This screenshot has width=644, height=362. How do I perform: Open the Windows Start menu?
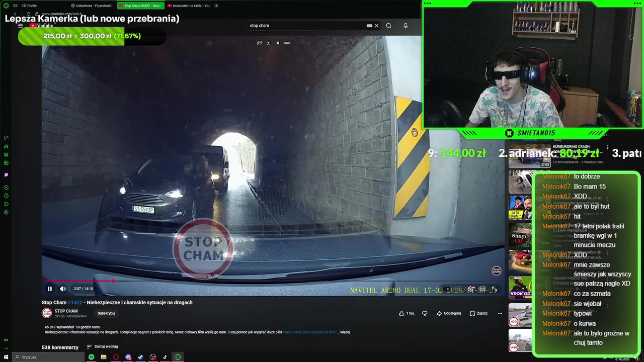click(6, 357)
